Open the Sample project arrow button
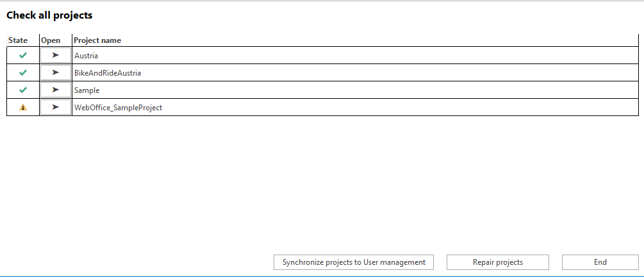644x277 pixels. 55,90
